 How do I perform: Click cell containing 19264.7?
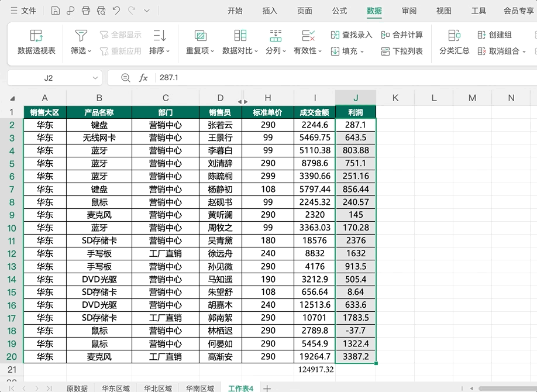(315, 357)
